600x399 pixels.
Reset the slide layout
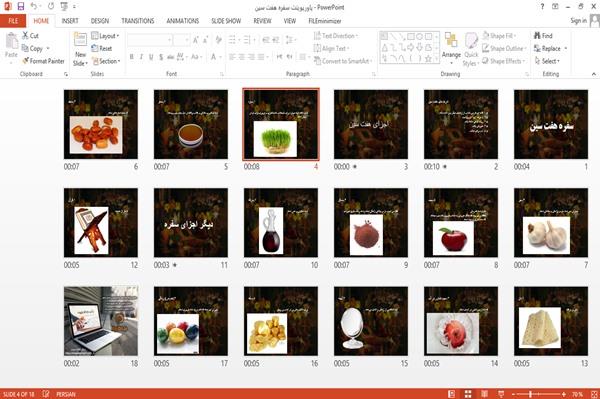(102, 49)
